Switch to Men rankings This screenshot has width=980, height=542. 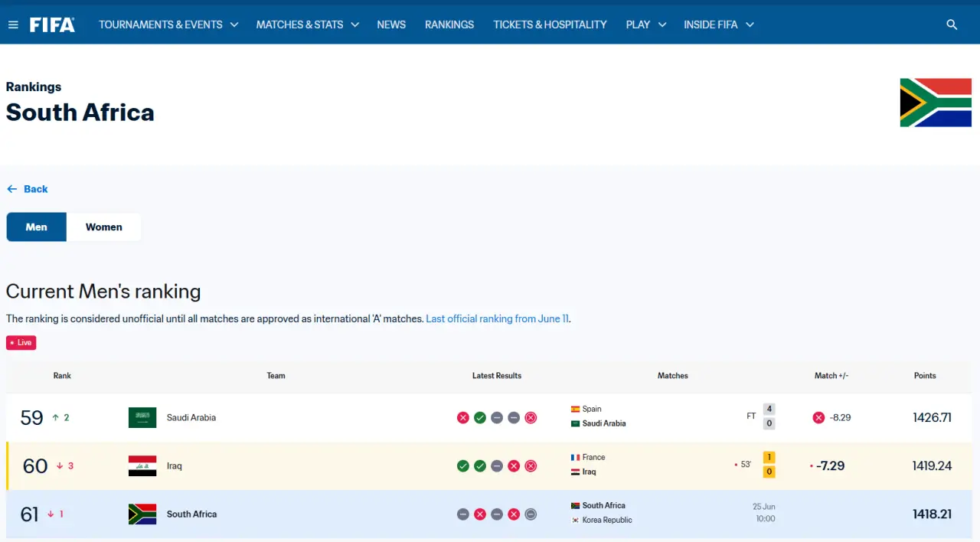click(37, 227)
